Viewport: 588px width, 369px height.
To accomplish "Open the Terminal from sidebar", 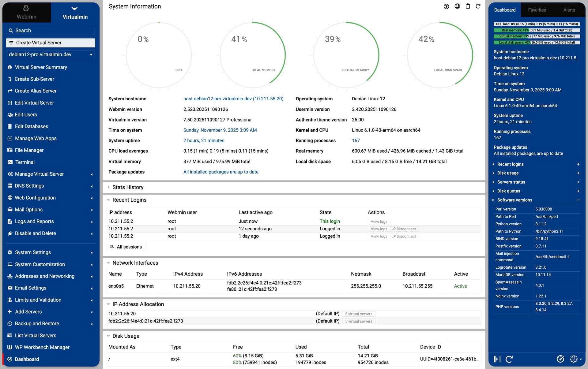I will [x=25, y=162].
